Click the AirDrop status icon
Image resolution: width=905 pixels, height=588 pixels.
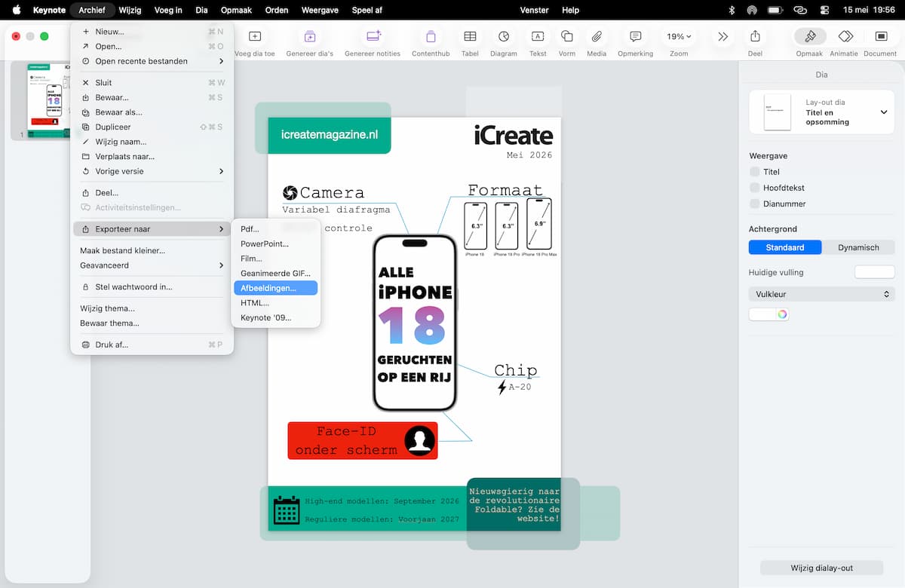click(x=752, y=10)
